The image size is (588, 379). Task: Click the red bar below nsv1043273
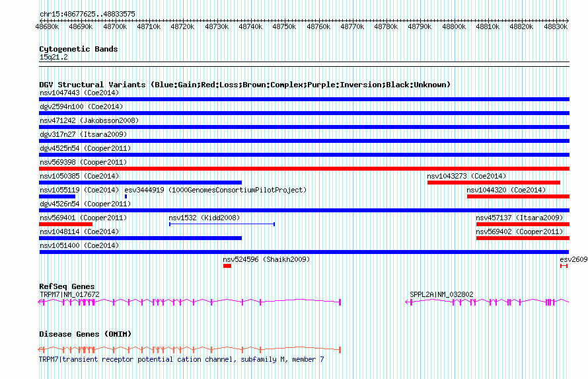pos(494,183)
